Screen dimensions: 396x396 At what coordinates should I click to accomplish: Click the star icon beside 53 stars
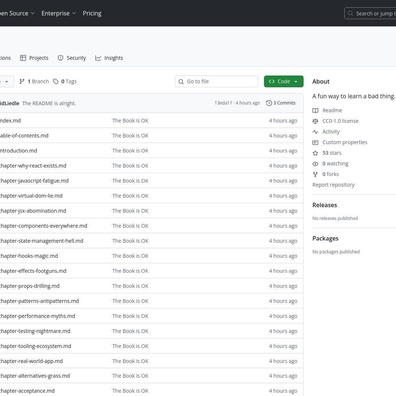tap(315, 153)
